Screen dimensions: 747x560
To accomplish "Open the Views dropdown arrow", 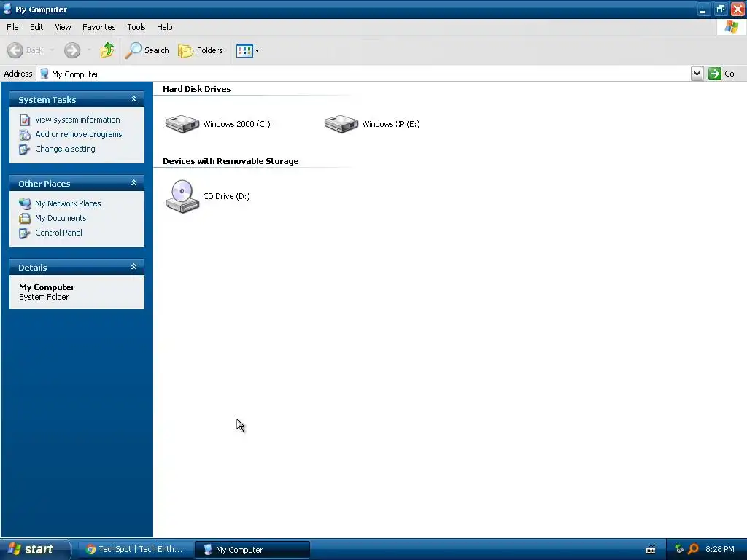I will point(258,50).
